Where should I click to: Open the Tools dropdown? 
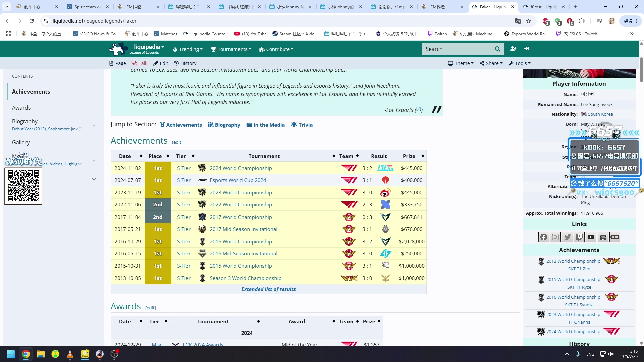[x=520, y=63]
